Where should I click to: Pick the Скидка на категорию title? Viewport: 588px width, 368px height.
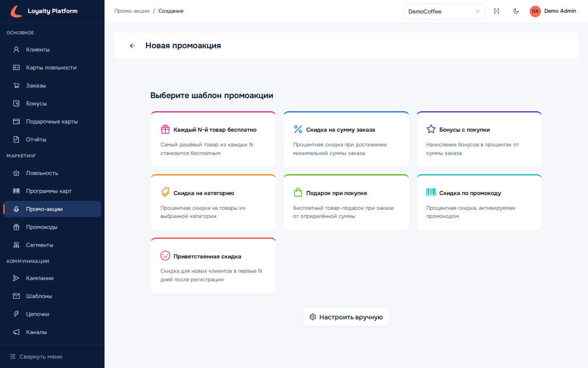(204, 193)
